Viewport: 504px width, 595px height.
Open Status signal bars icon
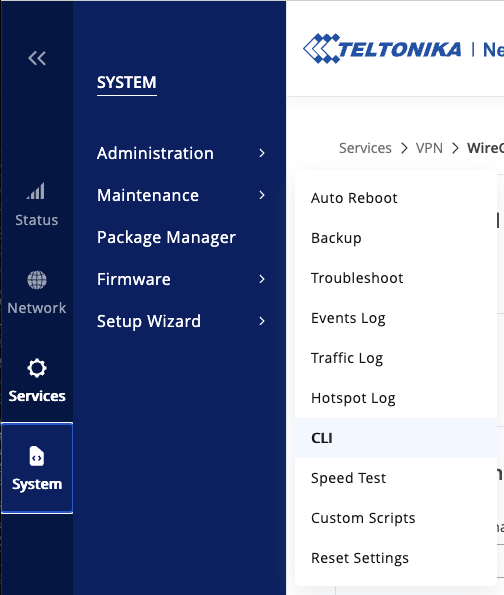pyautogui.click(x=36, y=191)
